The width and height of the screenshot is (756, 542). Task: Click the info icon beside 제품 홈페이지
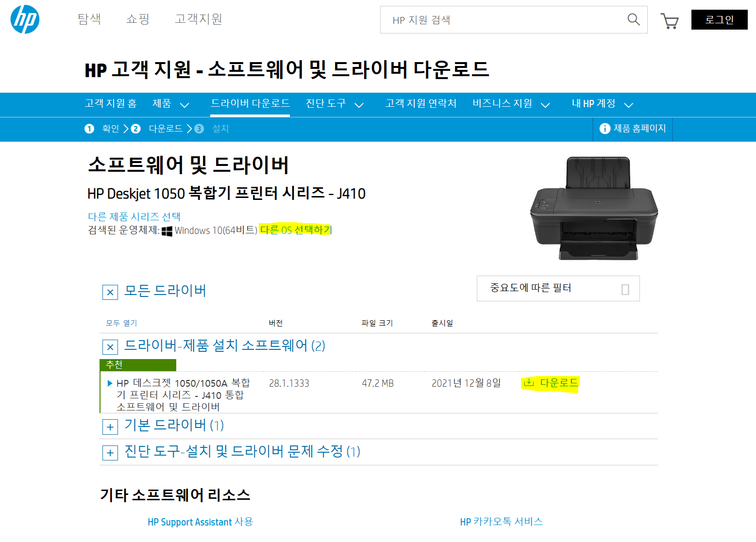[605, 129]
